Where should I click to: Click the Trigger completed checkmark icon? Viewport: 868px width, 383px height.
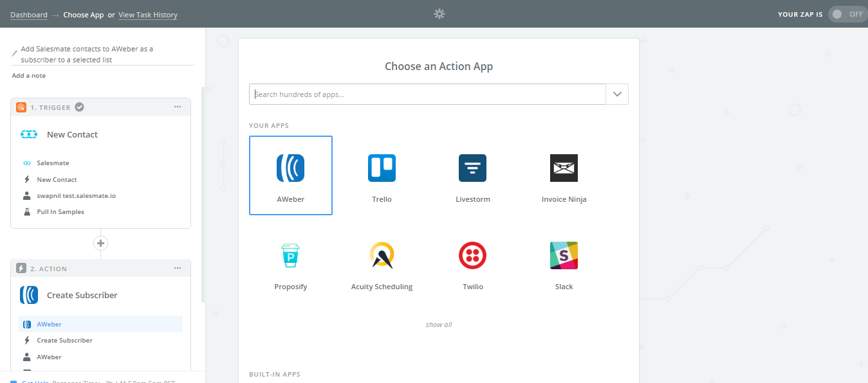coord(79,107)
